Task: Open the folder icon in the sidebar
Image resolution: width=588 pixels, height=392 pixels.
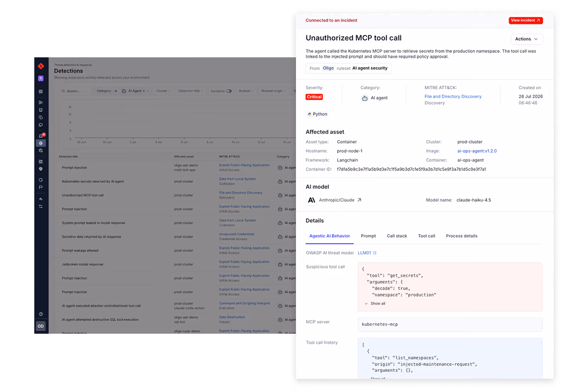Action: pyautogui.click(x=41, y=124)
